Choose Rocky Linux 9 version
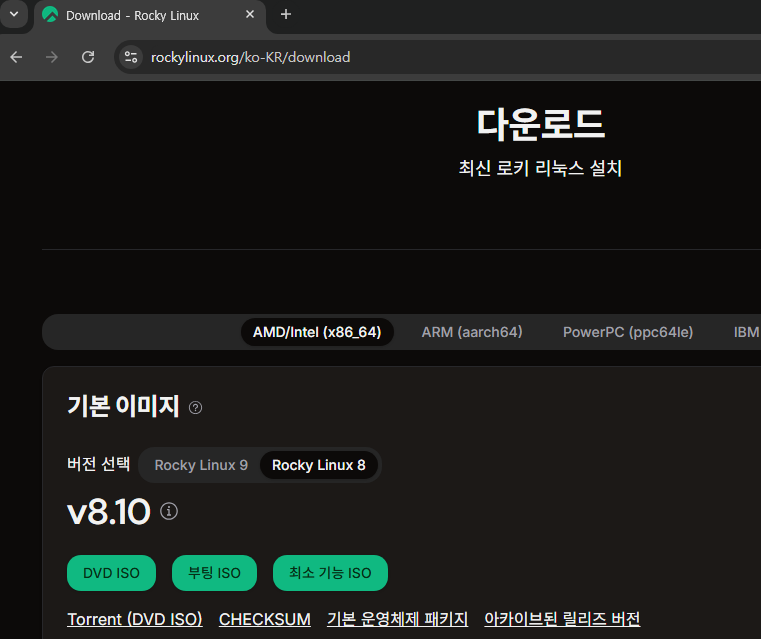The width and height of the screenshot is (761, 639). [x=201, y=465]
